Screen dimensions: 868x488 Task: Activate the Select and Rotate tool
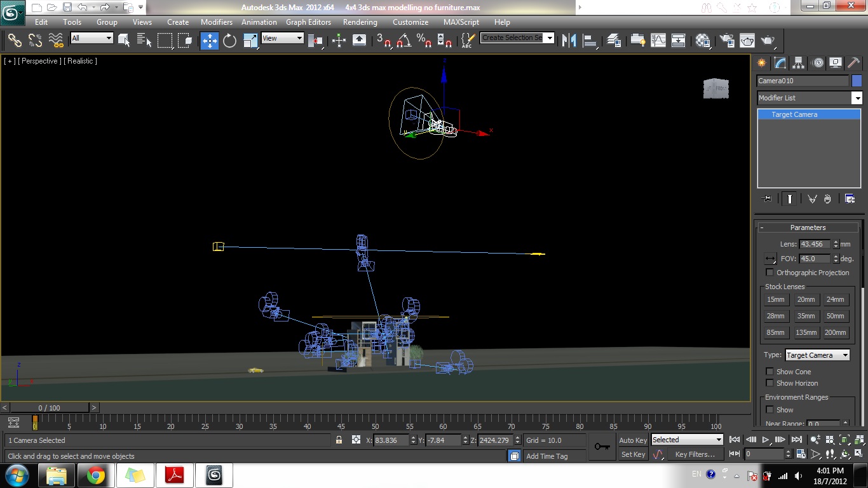229,41
